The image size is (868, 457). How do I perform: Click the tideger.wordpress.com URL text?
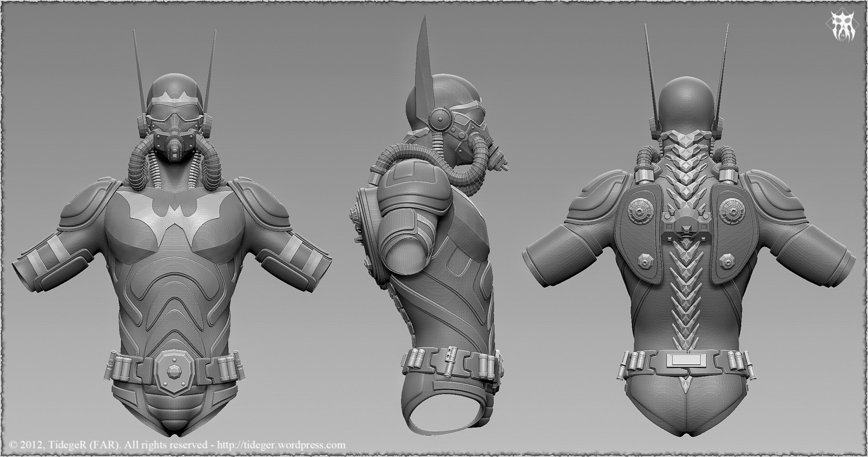[282, 445]
